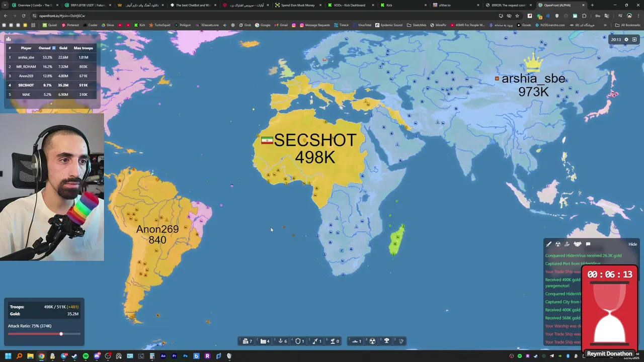Open the Sketchfab bookmarks folder
Image resolution: width=644 pixels, height=362 pixels.
point(417,25)
